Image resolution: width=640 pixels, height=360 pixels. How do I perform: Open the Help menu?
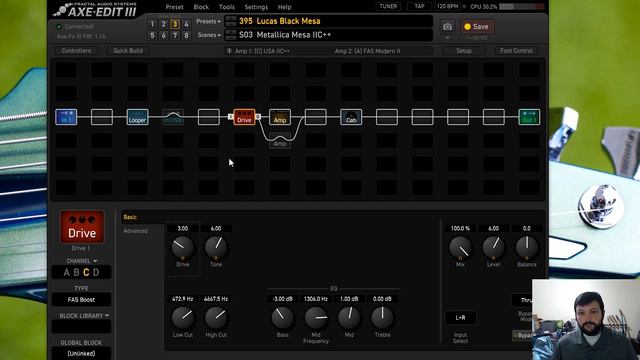tap(284, 7)
